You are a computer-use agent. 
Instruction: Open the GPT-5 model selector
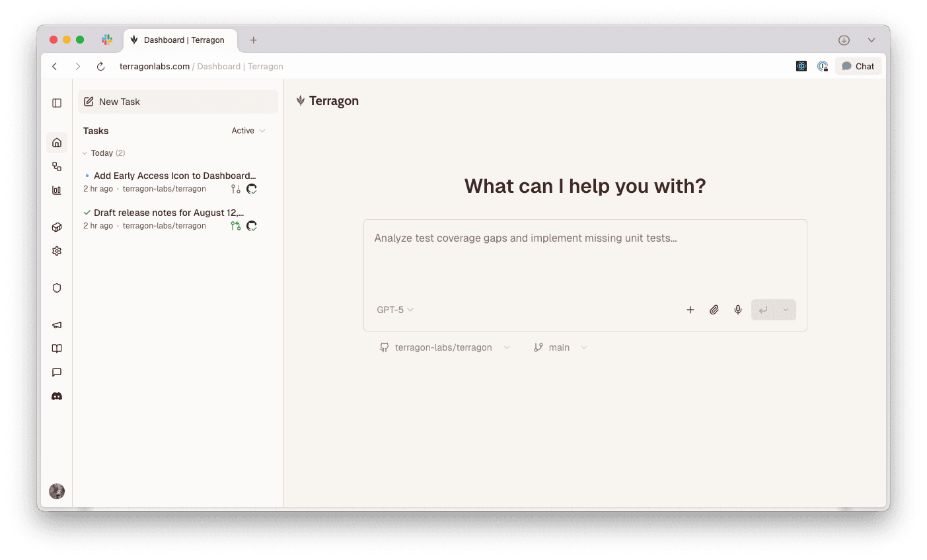(x=394, y=309)
